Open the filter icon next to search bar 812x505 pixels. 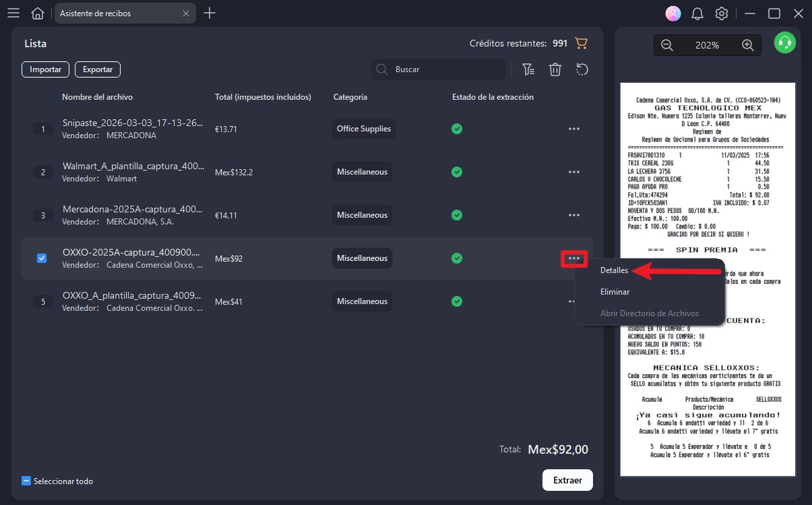pyautogui.click(x=528, y=69)
